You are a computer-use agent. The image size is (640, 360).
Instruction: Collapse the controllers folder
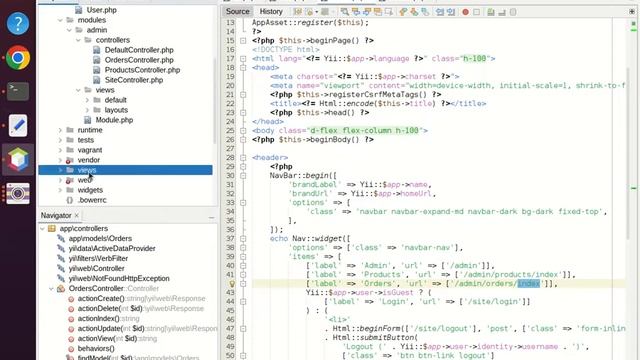pyautogui.click(x=78, y=40)
